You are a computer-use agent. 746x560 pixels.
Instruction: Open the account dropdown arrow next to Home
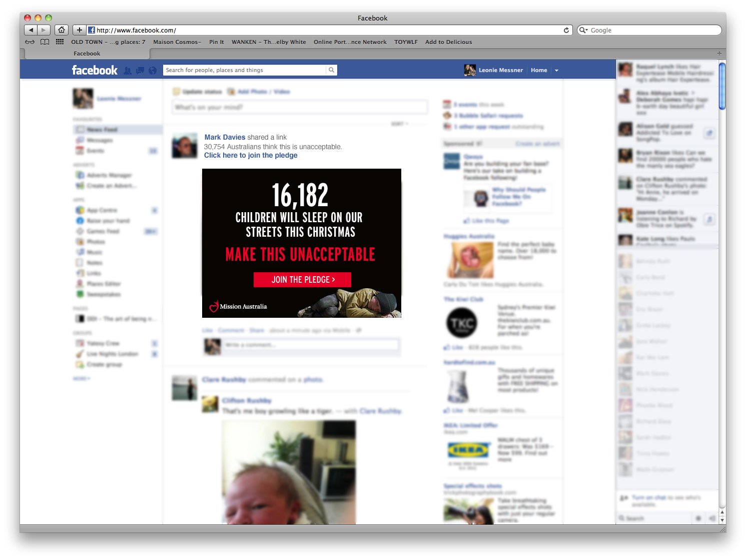(x=556, y=71)
